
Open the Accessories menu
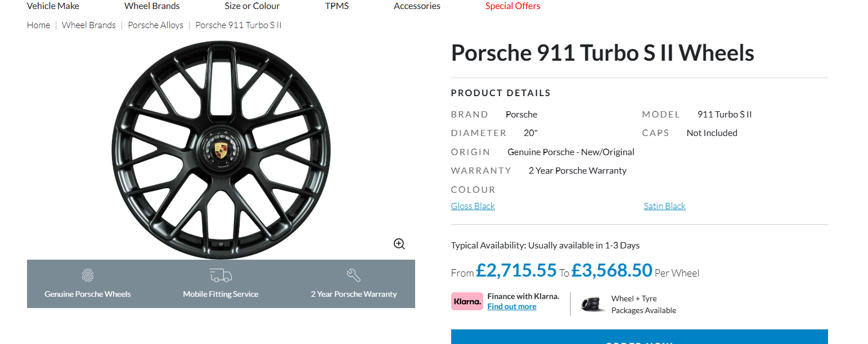click(x=417, y=6)
